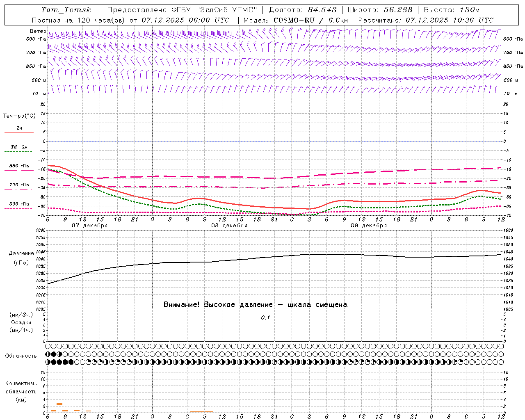Click the '08 декабря' date label

(x=229, y=226)
